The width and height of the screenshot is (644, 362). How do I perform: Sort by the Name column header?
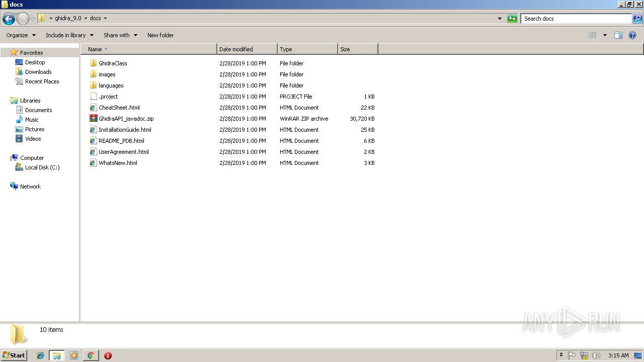(149, 49)
